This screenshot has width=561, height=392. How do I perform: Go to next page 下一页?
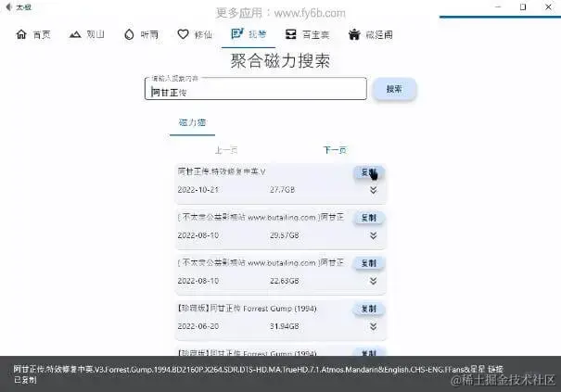click(x=335, y=150)
